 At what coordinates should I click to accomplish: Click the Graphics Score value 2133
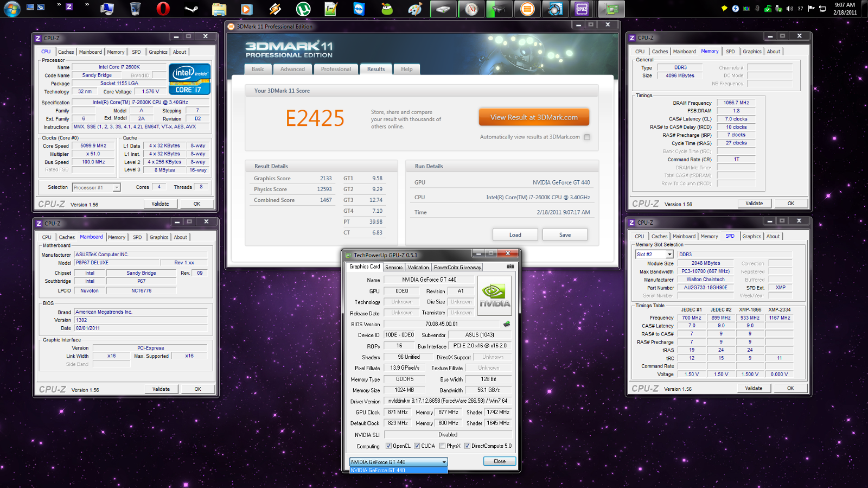click(325, 178)
